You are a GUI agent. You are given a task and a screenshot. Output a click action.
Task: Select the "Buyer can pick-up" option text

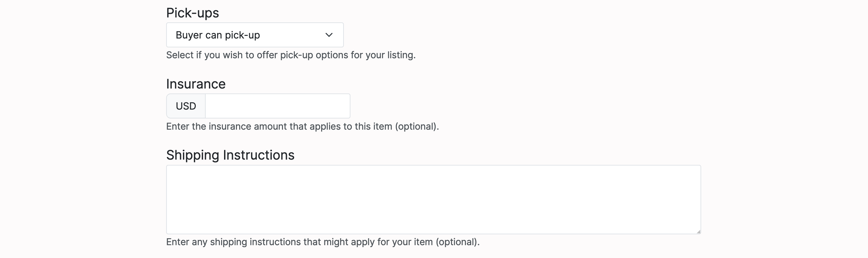(218, 35)
